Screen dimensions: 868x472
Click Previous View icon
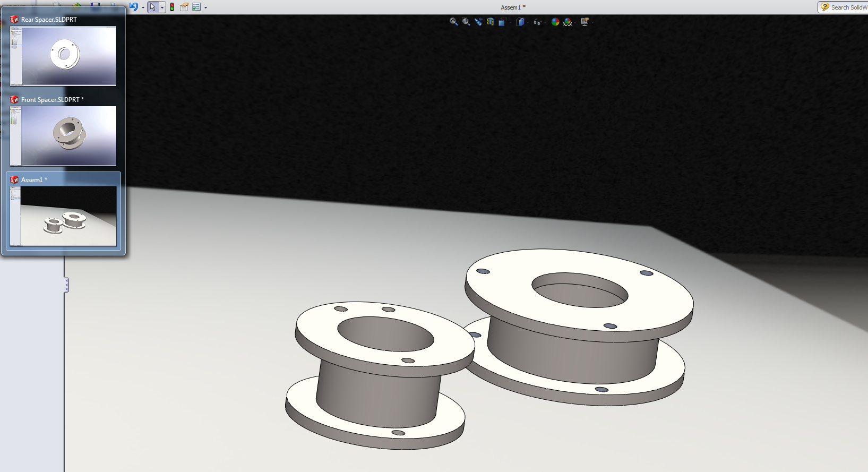(x=478, y=22)
